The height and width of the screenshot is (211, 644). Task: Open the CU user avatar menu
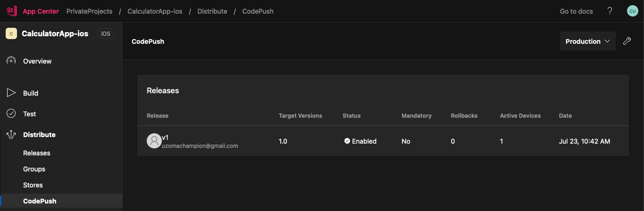(632, 11)
